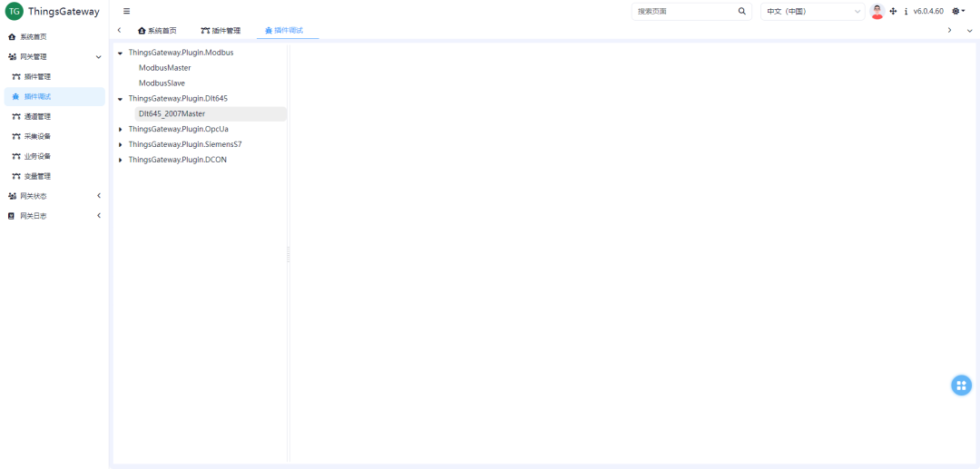Expand the ThingsGateway.Plugin.OpcUa node arrow
Screen dimensions: 980x469
tap(120, 130)
